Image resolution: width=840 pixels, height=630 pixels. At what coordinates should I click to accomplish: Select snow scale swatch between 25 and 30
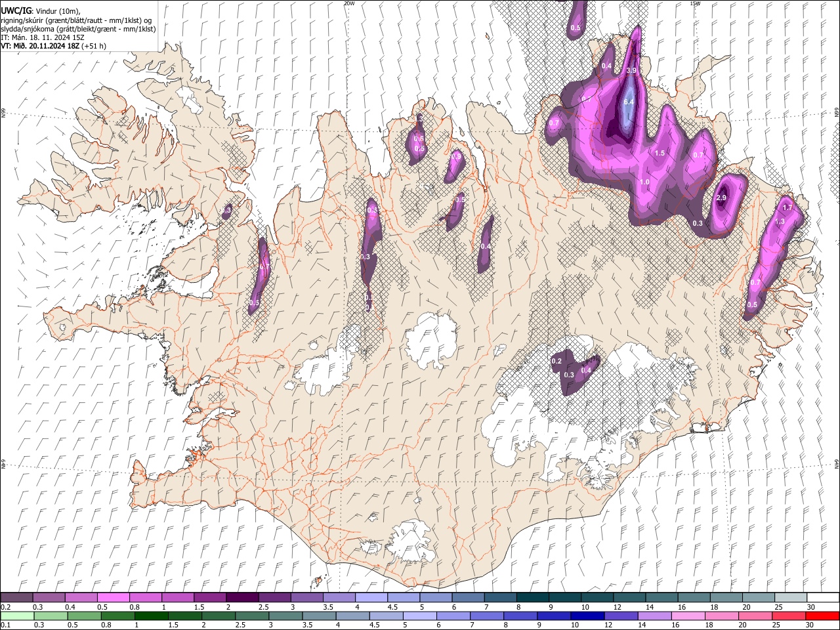(x=789, y=597)
